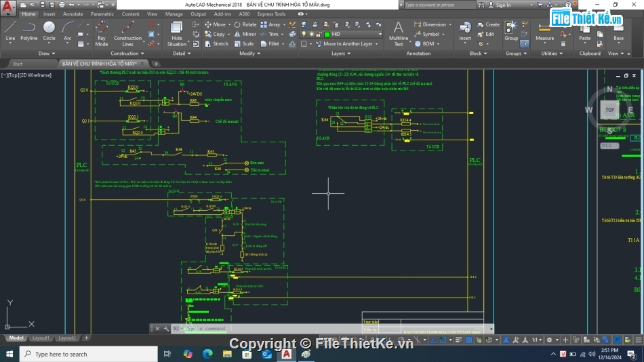
Task: Click the Mirror tool
Action: (x=245, y=34)
